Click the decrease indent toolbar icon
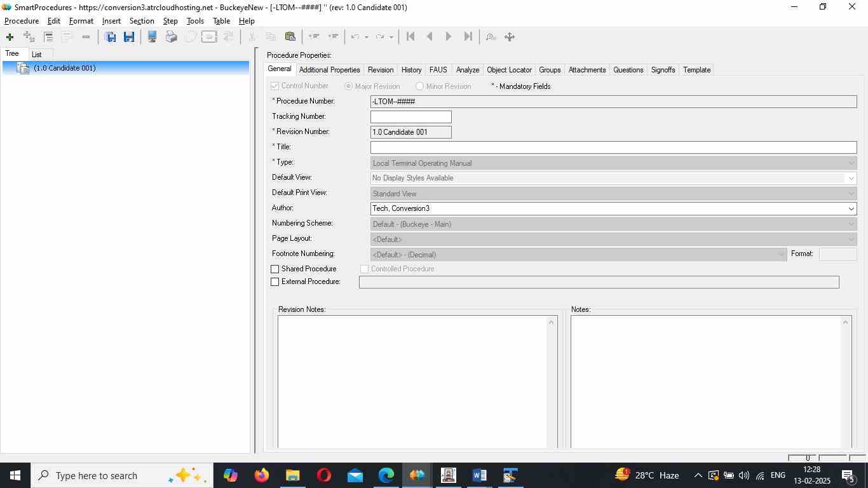Screen dimensions: 868x488 (313, 37)
